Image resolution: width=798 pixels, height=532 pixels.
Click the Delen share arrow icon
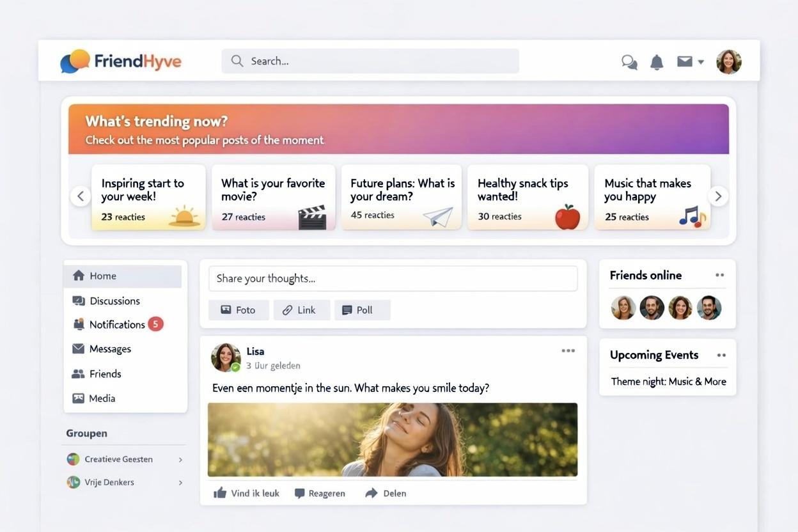coord(372,493)
